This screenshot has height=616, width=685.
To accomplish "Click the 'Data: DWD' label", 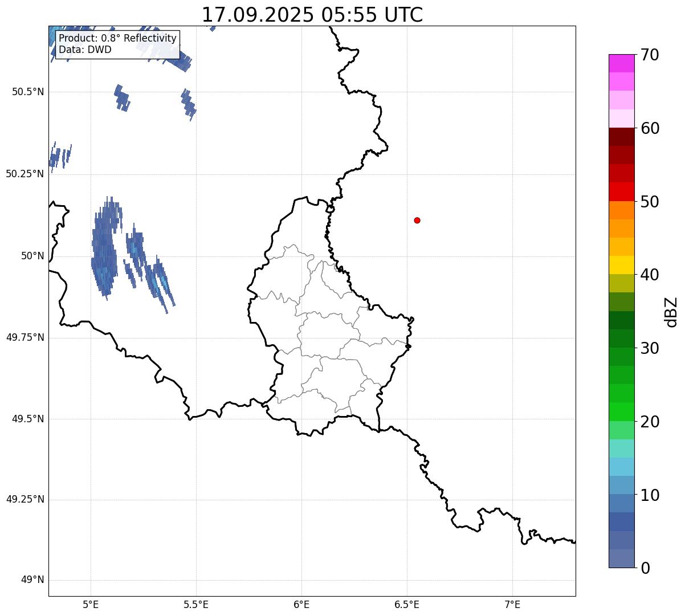I will 85,50.
